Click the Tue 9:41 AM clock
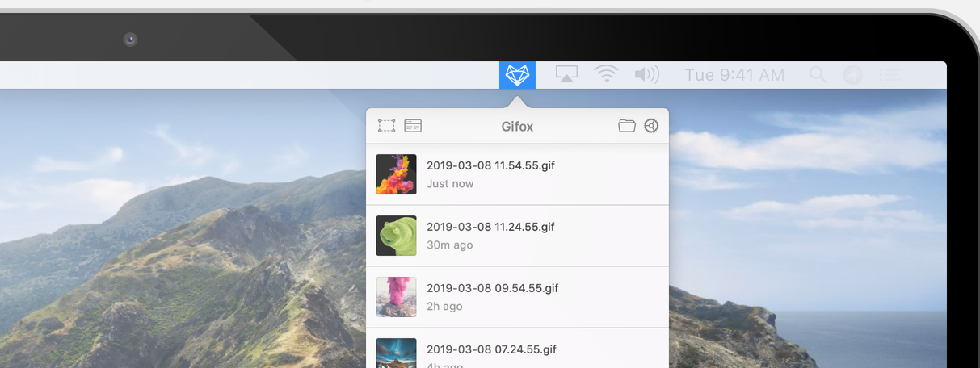Image resolution: width=980 pixels, height=368 pixels. point(734,75)
